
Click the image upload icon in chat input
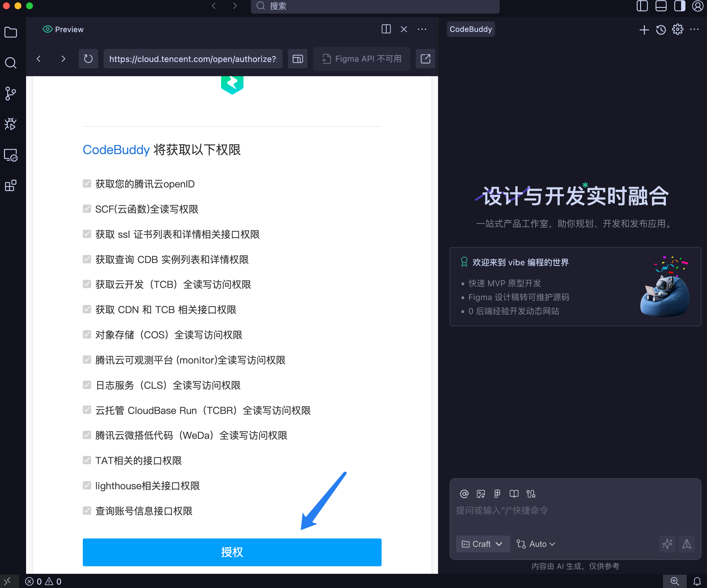click(481, 494)
